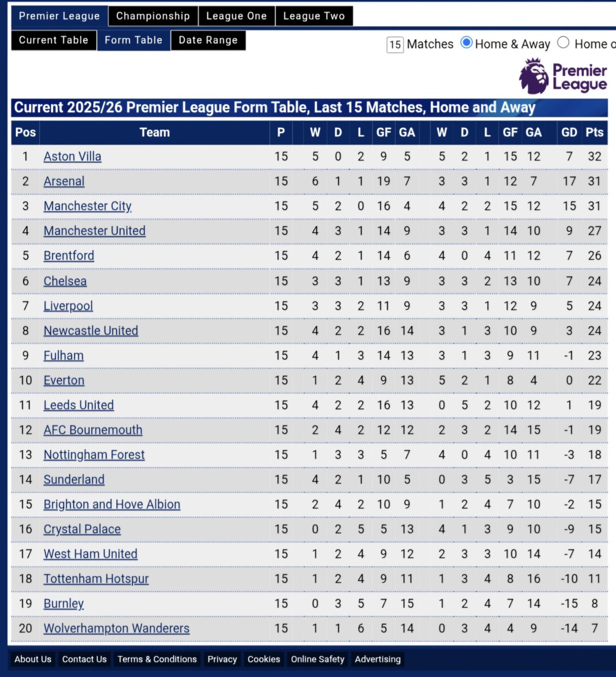Screen dimensions: 616x677
Task: Open the Aston Villa team page
Action: coord(72,156)
